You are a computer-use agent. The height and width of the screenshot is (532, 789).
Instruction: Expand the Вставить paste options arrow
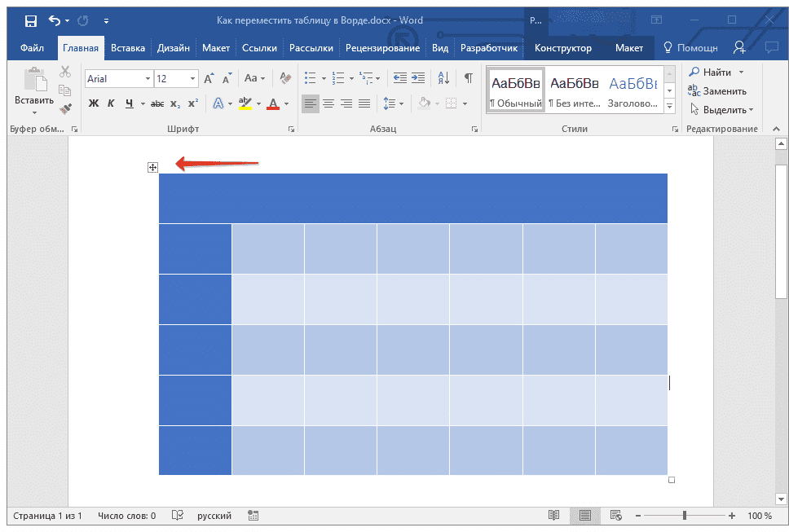point(34,112)
